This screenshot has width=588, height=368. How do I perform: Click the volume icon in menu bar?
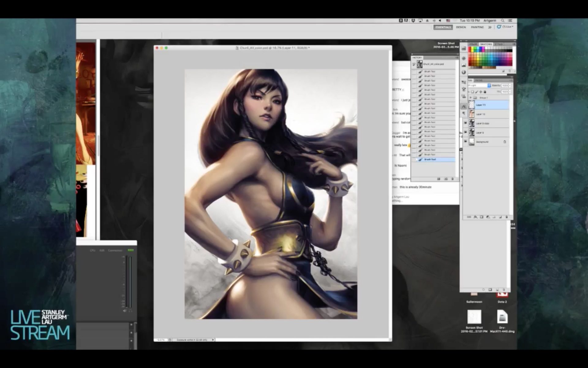(x=440, y=21)
